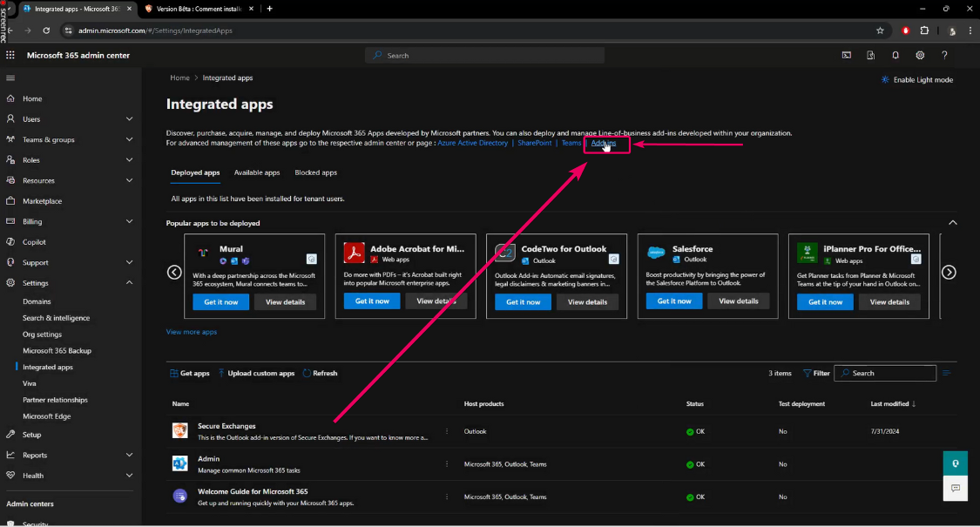Collapse the Settings navigation section
Screen dimensions: 980x527
click(129, 283)
